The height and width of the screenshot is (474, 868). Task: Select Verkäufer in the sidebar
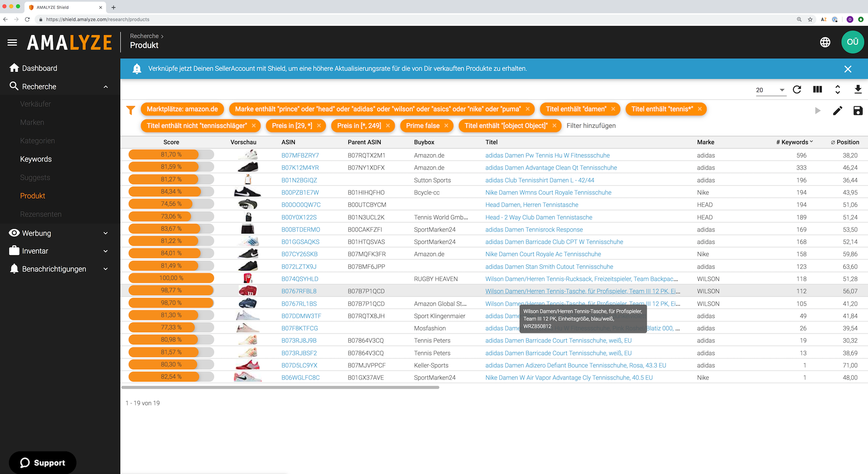point(35,104)
